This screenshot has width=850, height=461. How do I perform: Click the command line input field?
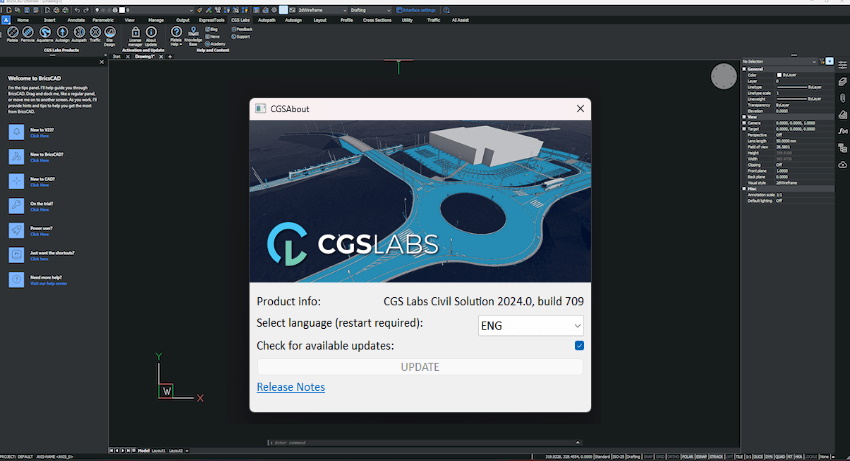click(424, 443)
